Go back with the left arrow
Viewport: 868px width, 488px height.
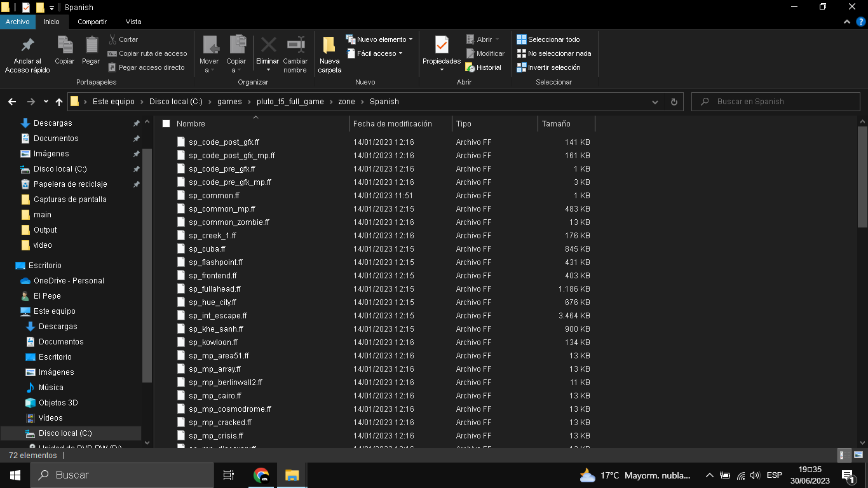coord(12,102)
